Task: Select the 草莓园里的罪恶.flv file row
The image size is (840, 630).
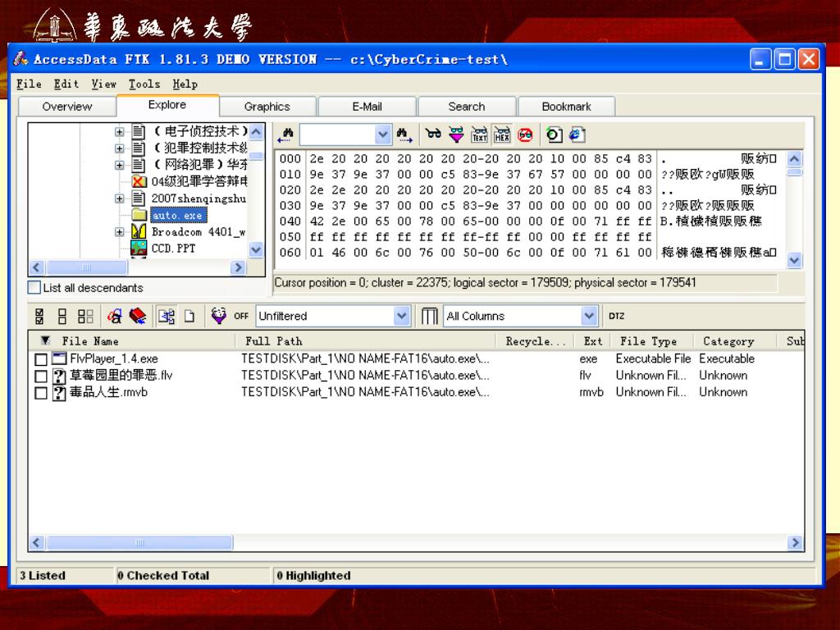Action: click(x=416, y=376)
